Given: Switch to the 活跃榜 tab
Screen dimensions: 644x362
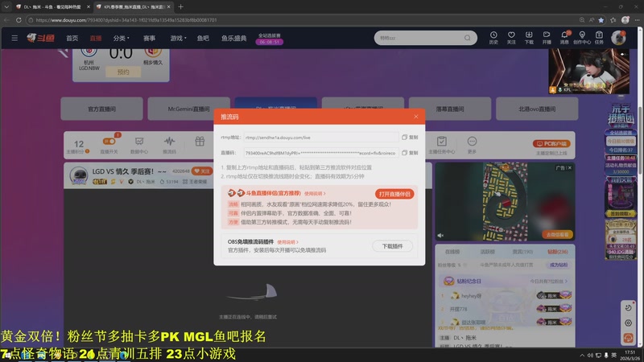Looking at the screenshot, I should [x=488, y=252].
